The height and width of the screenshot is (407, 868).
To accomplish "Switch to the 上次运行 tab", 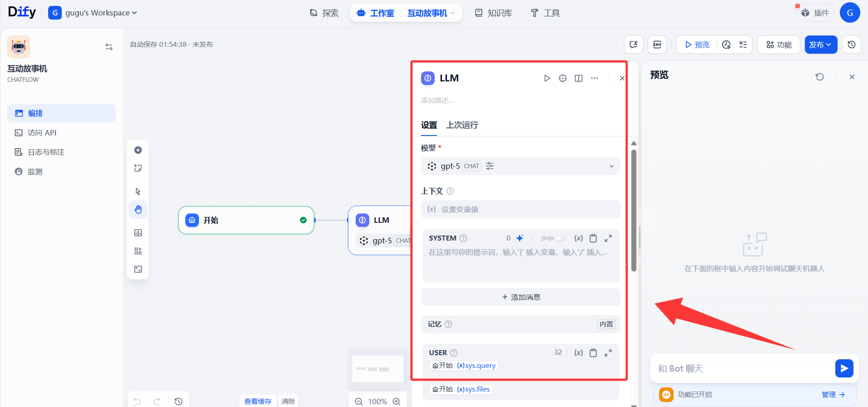I will coord(462,125).
